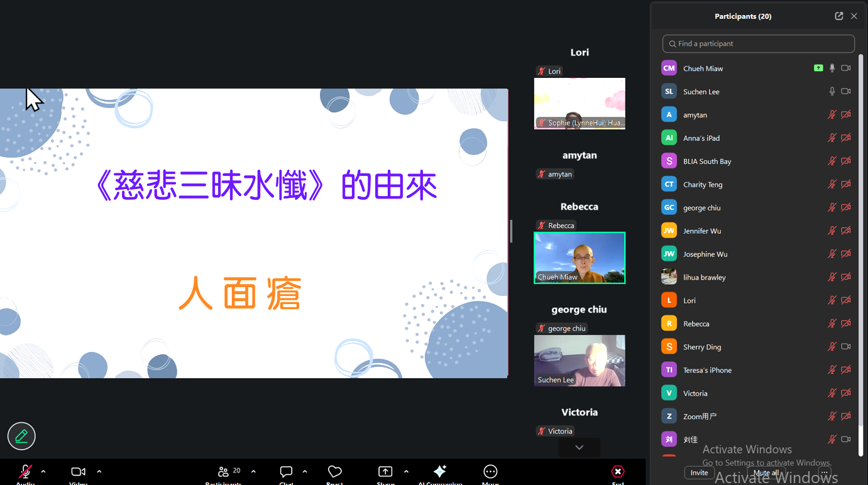
Task: Pop out the Participants panel icon
Action: 838,16
